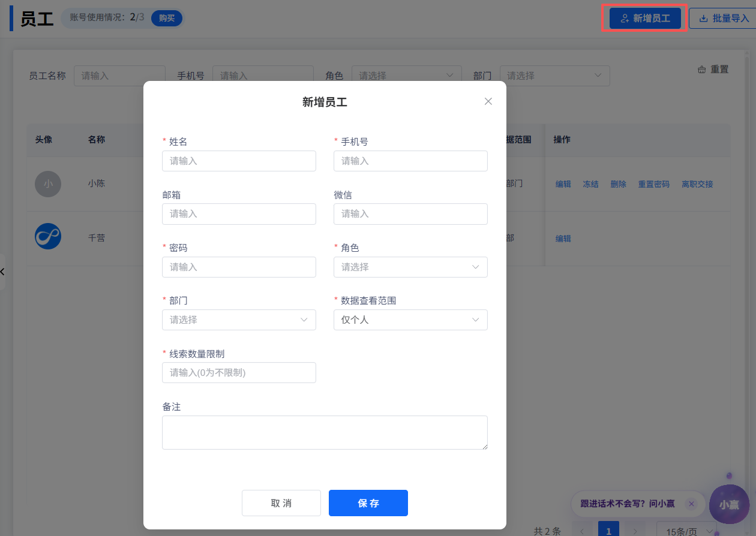The height and width of the screenshot is (536, 756).
Task: Click the 千营 infinity logo avatar
Action: pyautogui.click(x=48, y=236)
